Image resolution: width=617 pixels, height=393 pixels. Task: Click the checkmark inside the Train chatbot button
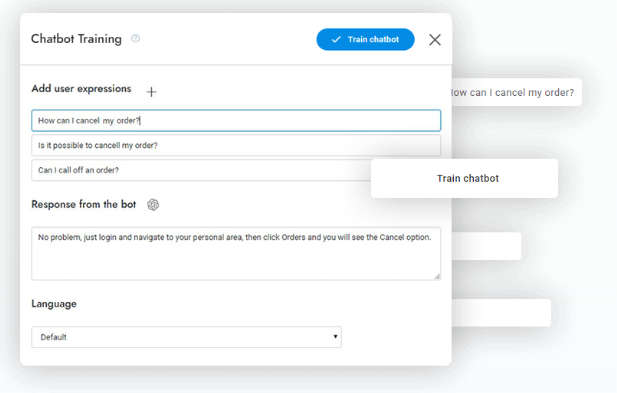tap(336, 39)
